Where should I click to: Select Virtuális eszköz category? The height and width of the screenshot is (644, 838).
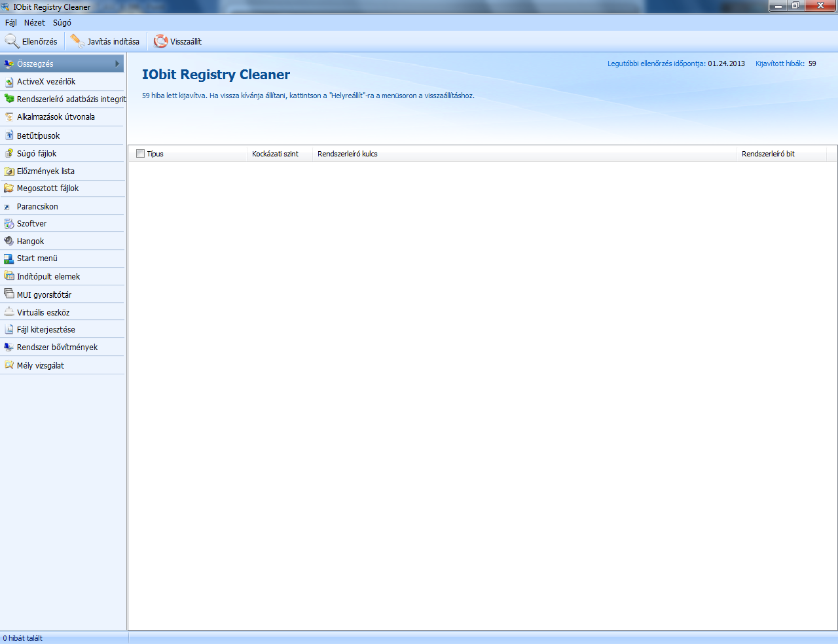[63, 312]
